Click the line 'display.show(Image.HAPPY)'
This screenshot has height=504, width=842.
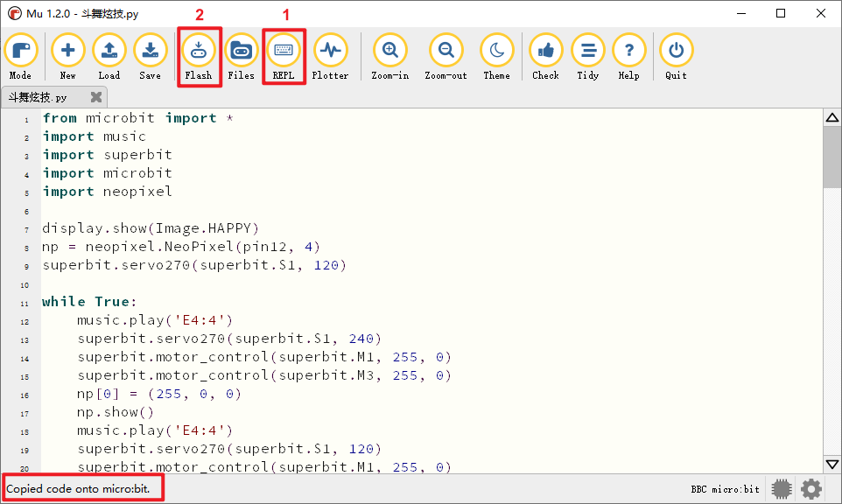tap(151, 228)
